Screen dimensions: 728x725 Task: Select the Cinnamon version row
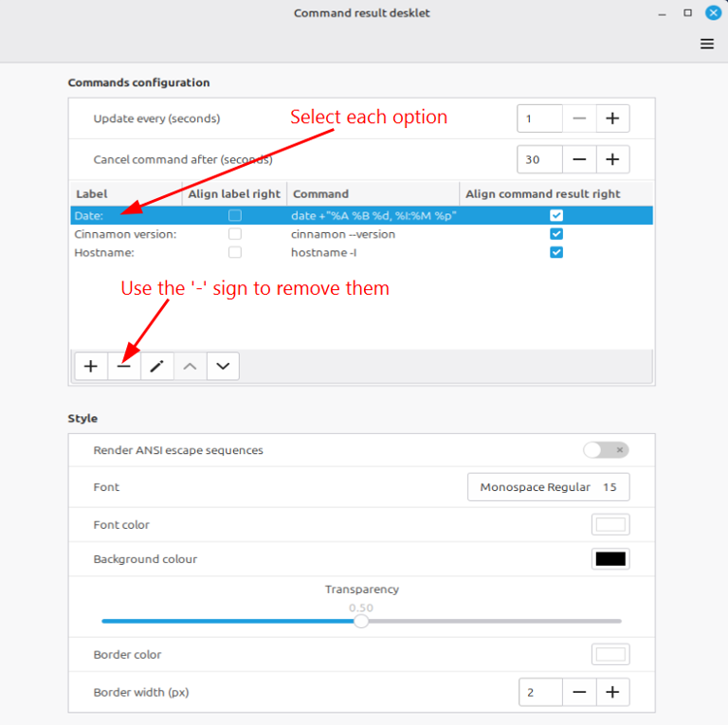pyautogui.click(x=362, y=234)
